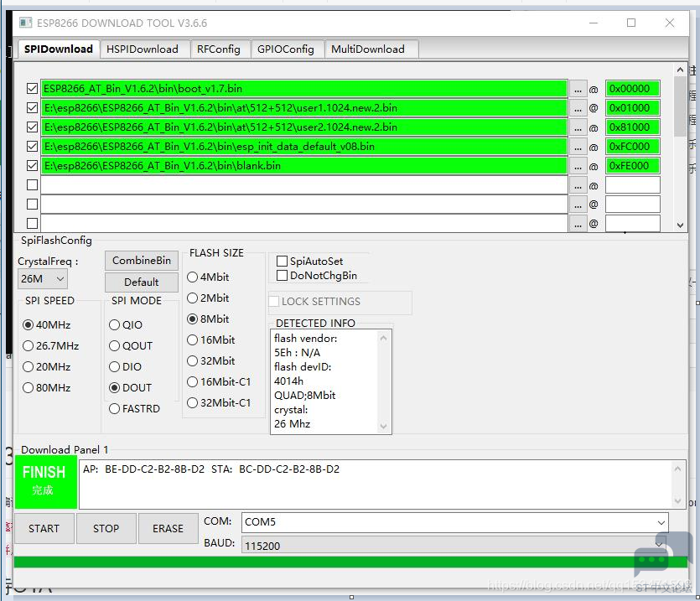Viewport: 700px width, 601px height.
Task: Edit the 0x81000 address field
Action: (632, 127)
